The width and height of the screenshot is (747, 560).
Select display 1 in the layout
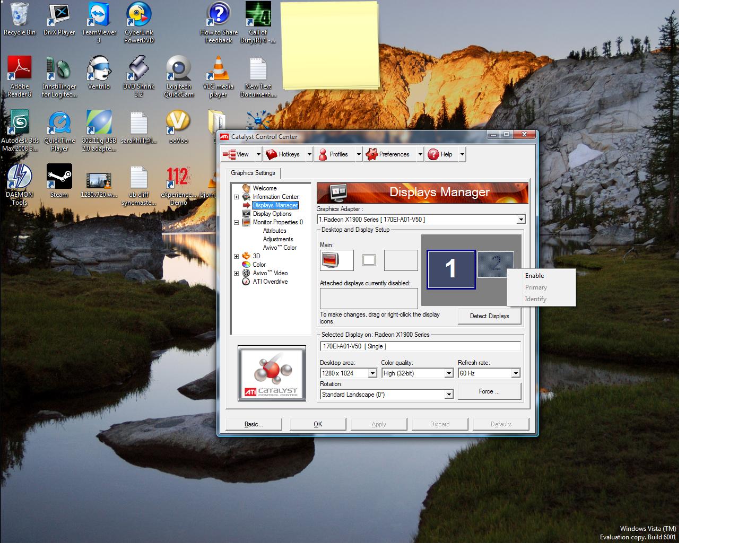(450, 269)
